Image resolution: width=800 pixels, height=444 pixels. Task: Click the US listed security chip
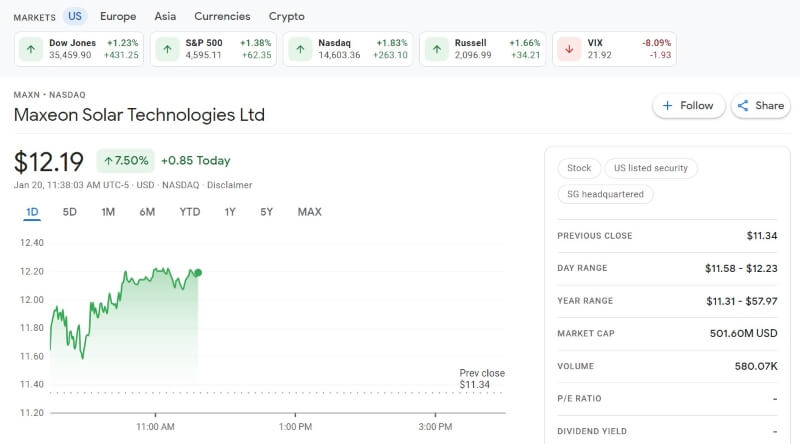[651, 168]
